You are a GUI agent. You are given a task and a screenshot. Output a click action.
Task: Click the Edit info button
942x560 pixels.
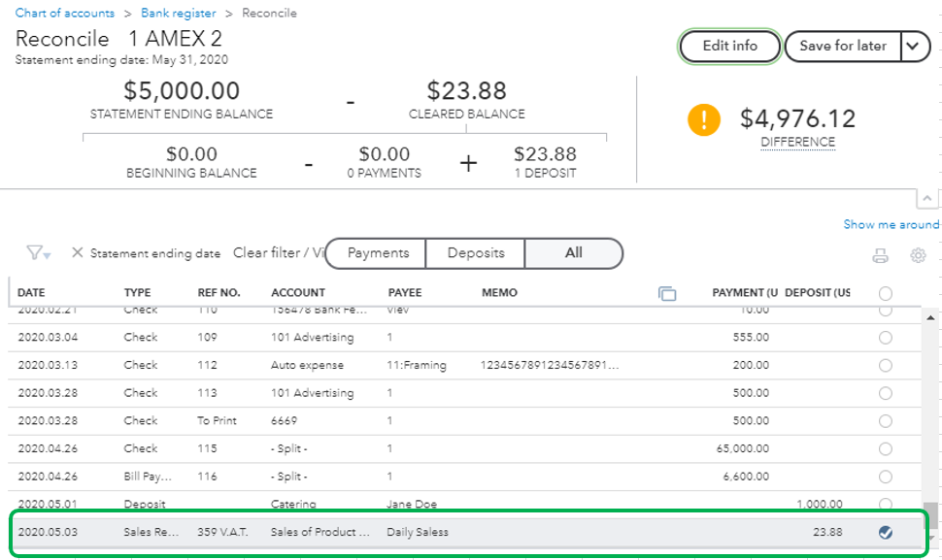pos(730,47)
